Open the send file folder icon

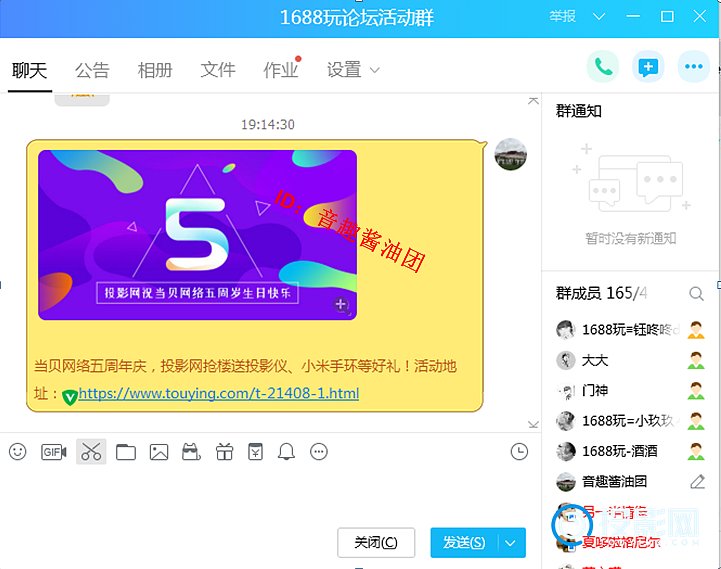125,452
